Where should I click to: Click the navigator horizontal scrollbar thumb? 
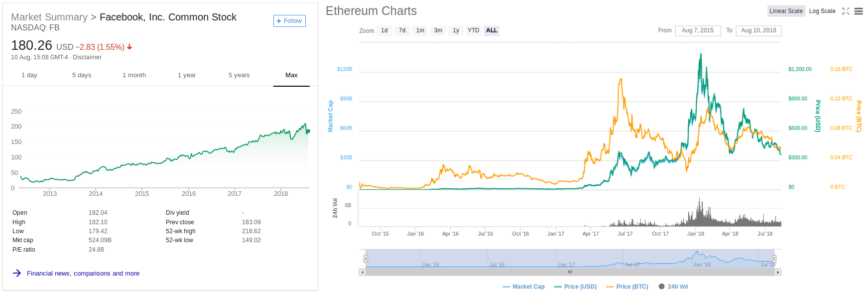[x=570, y=272]
